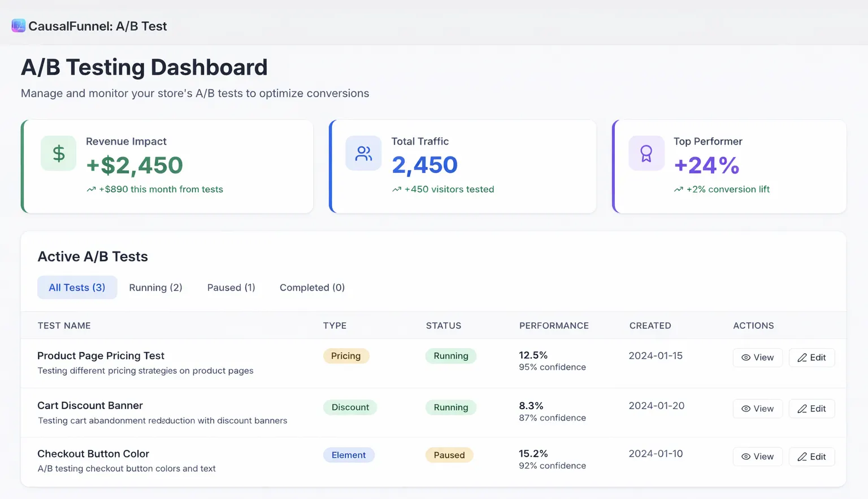
Task: Click the yellow Pricing type badge
Action: point(346,356)
